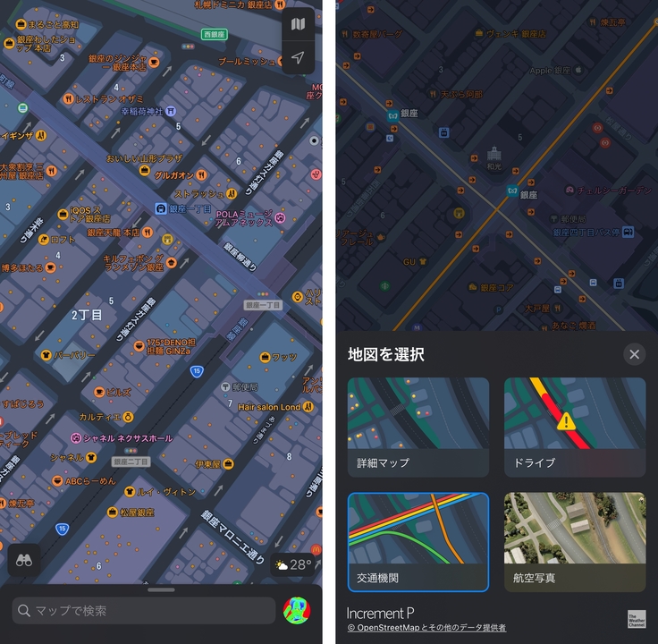This screenshot has width=658, height=644.
Task: Tap チェルシーガーデン on transit map
Action: click(x=569, y=190)
